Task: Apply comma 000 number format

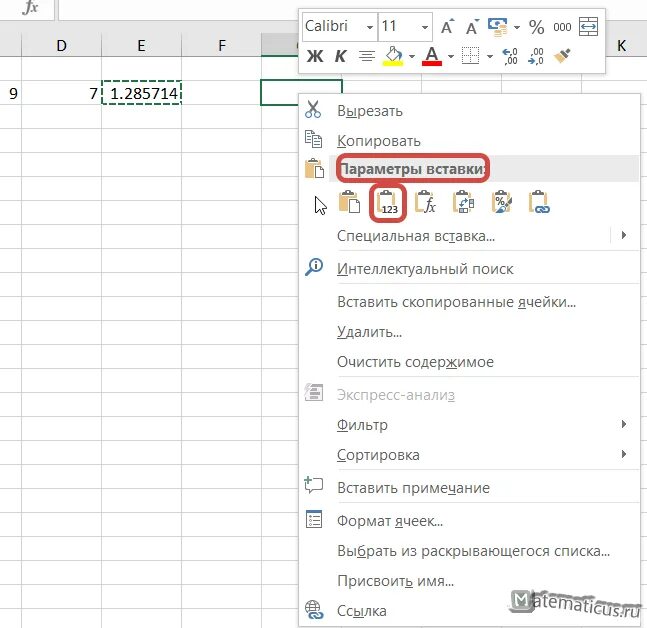Action: click(x=562, y=27)
